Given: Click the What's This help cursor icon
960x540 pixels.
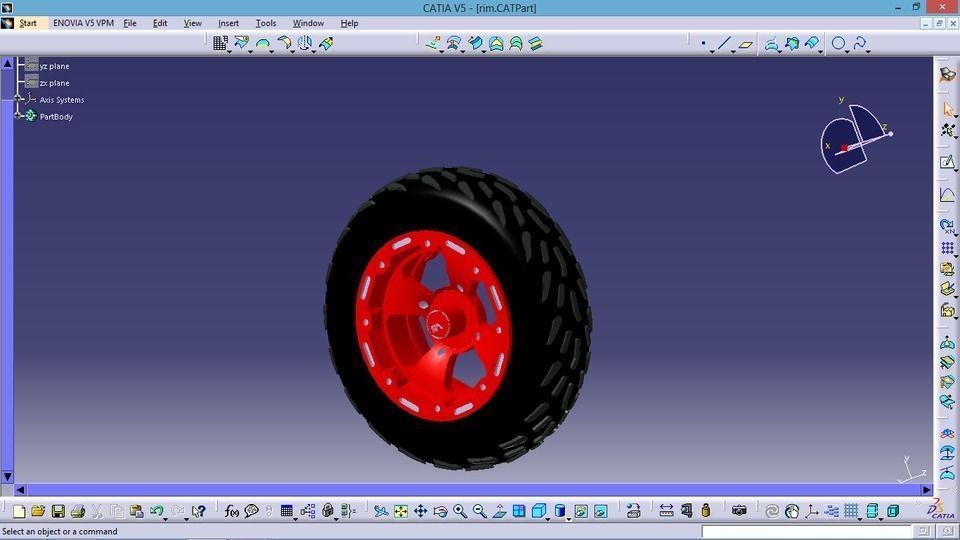Looking at the screenshot, I should 198,511.
